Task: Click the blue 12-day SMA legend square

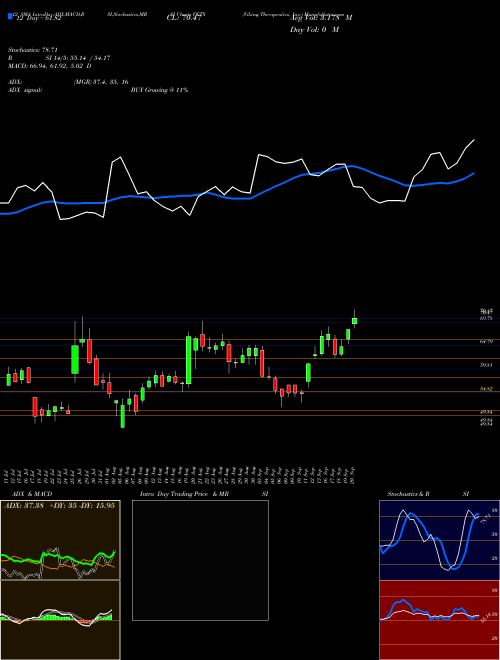Action: pyautogui.click(x=10, y=16)
